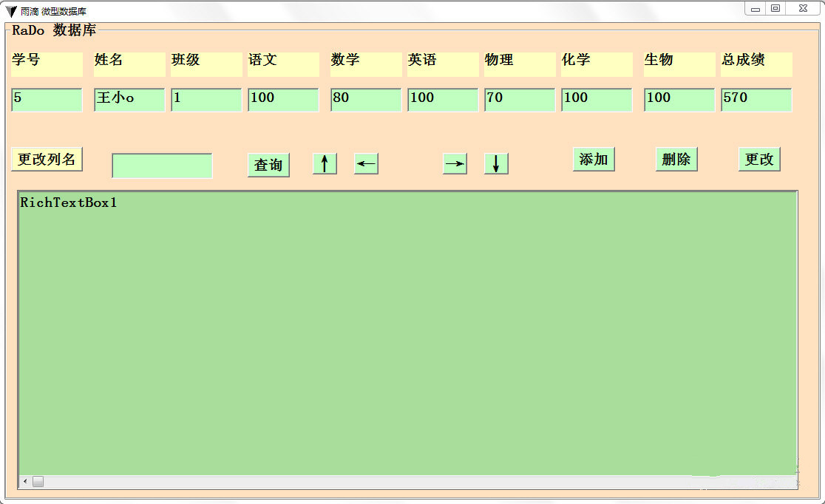Click the 删除 delete record button
Image resolution: width=825 pixels, height=504 pixels.
coord(676,159)
